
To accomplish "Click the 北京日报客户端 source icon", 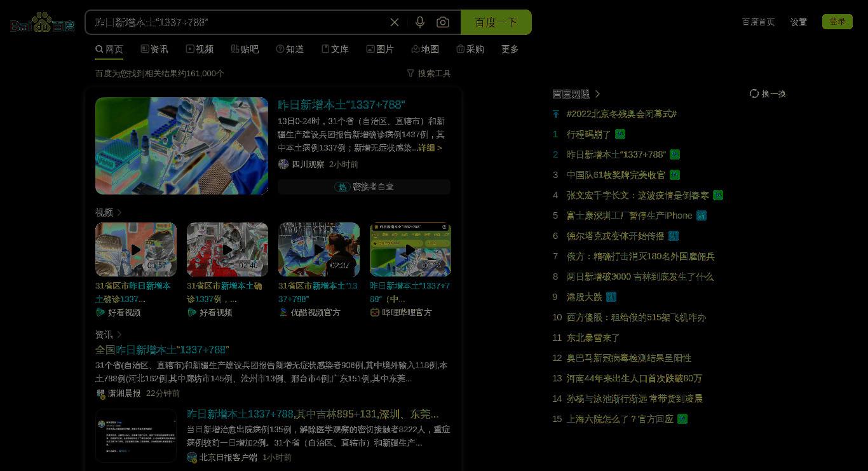I will coord(192,457).
